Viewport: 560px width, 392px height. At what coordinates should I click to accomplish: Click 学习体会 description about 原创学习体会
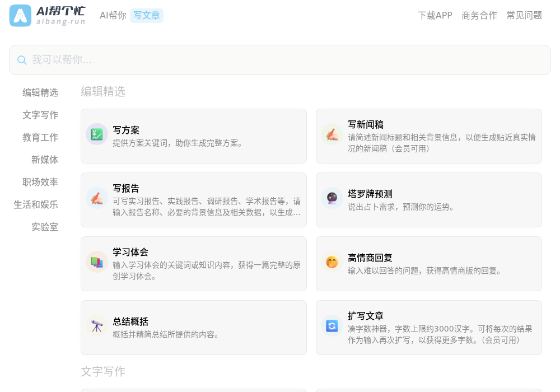pyautogui.click(x=207, y=270)
